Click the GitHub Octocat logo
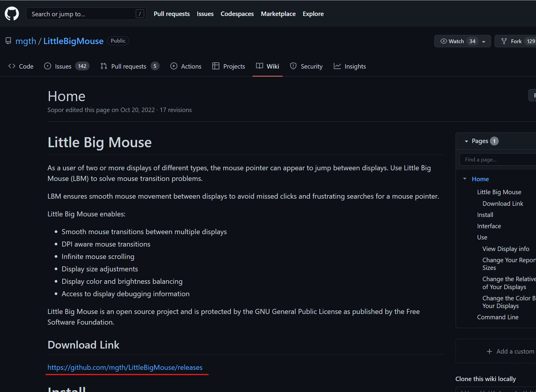 coord(12,14)
